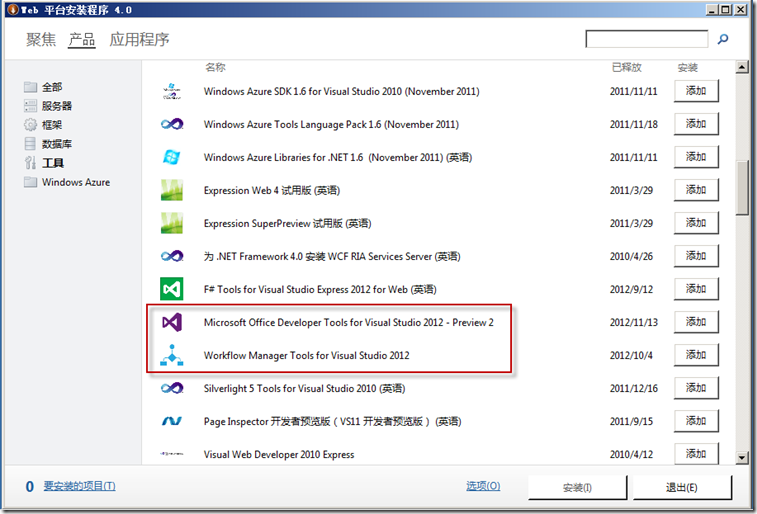
Task: Open the 要安装的项目 link
Action: point(80,486)
